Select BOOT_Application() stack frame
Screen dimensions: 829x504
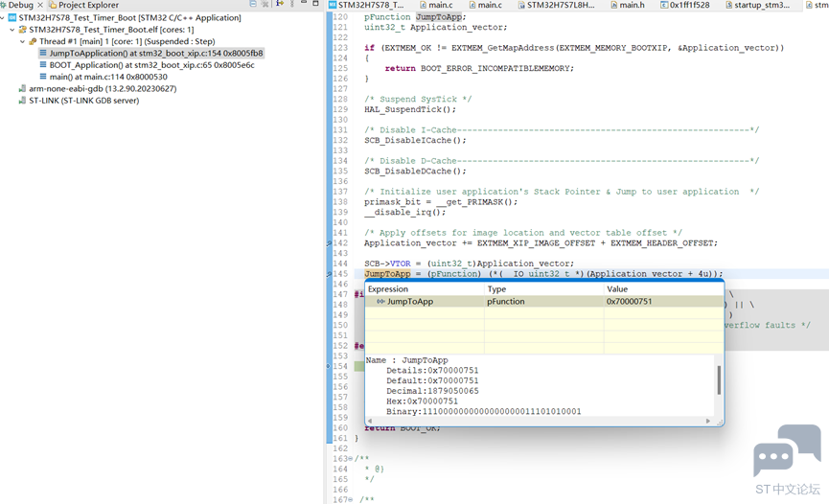point(151,65)
